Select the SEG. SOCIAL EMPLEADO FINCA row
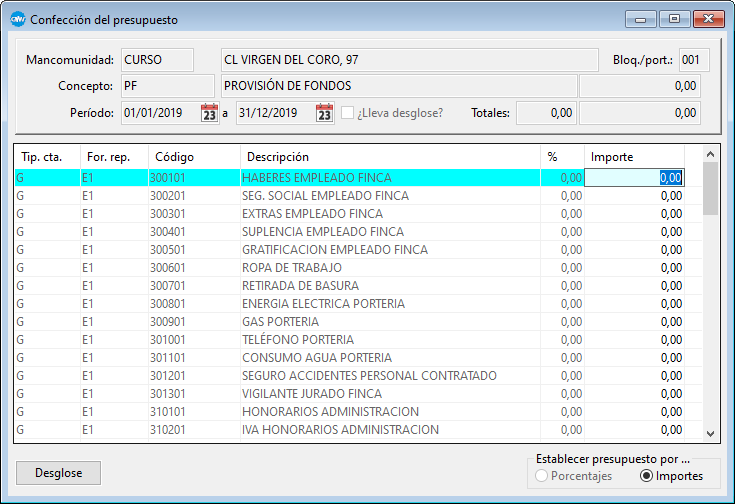This screenshot has width=735, height=504. pos(325,196)
